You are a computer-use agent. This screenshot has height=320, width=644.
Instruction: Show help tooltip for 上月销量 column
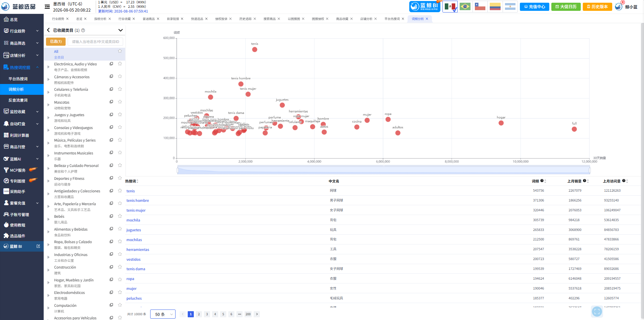click(584, 181)
